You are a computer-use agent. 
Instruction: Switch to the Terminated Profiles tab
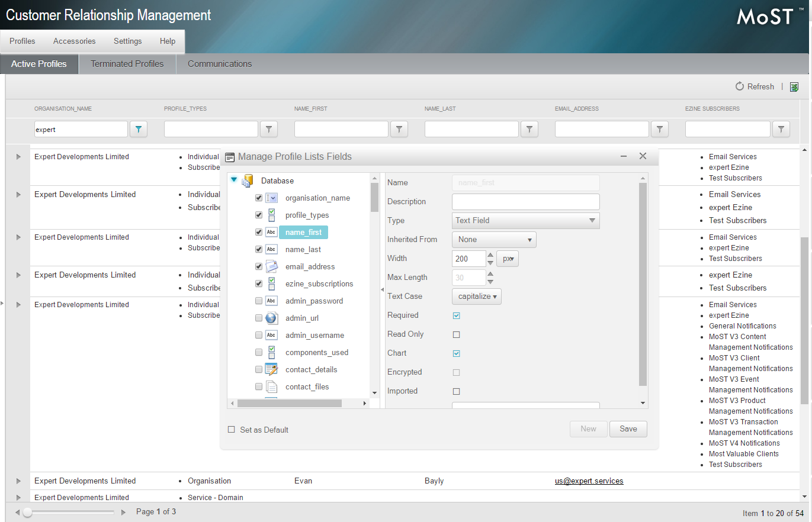click(x=127, y=64)
